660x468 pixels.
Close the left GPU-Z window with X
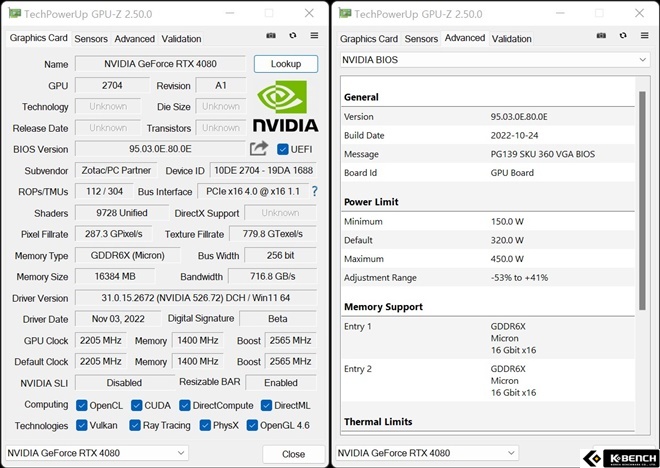coord(309,13)
